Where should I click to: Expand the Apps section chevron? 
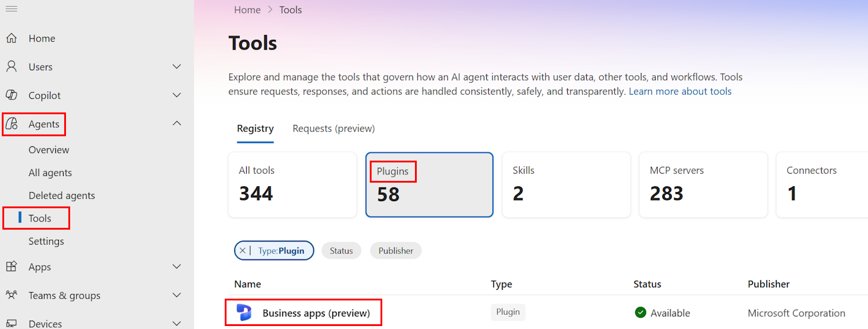point(177,267)
